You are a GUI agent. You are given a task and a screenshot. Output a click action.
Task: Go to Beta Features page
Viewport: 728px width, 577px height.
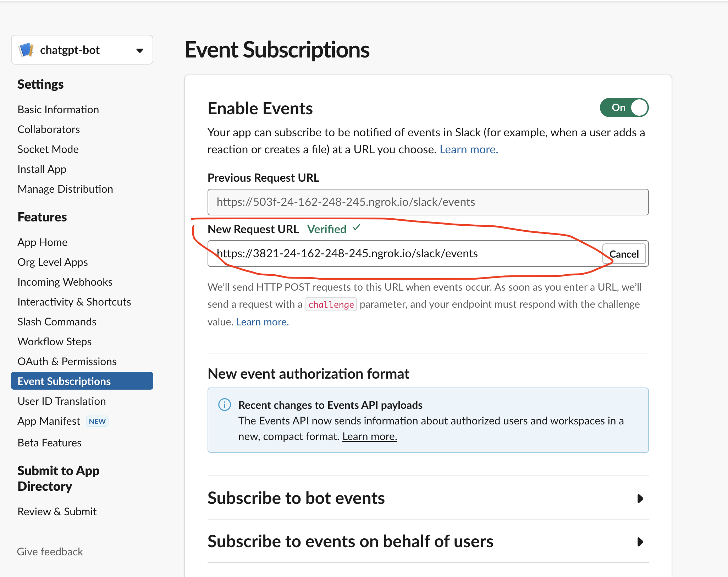(49, 443)
